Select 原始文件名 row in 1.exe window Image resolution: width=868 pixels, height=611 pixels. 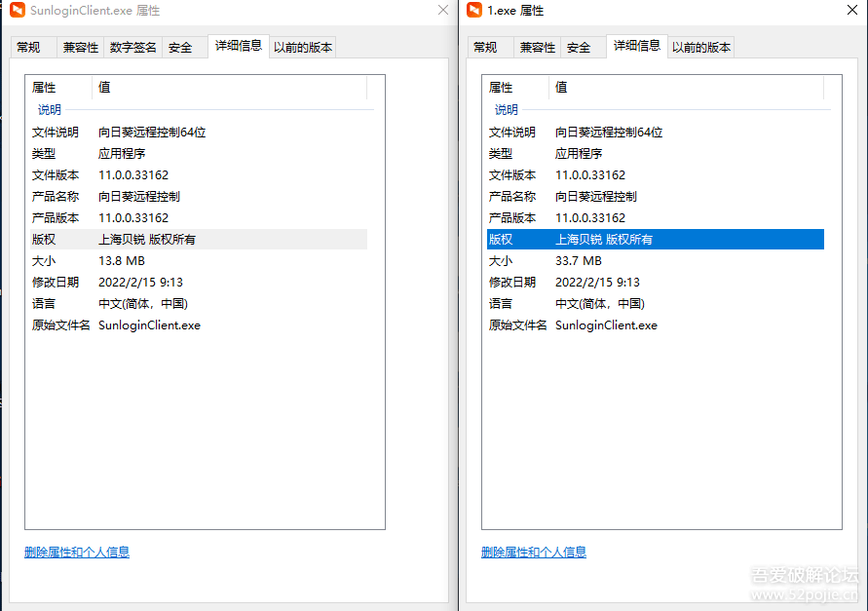(656, 325)
